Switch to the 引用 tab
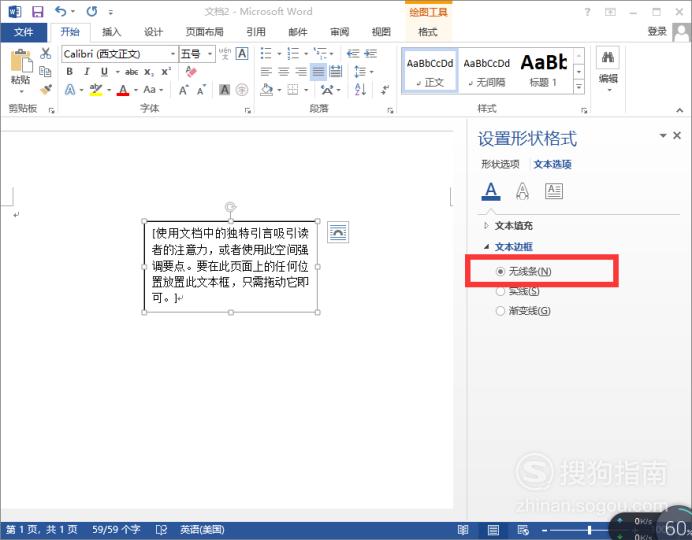The width and height of the screenshot is (692, 540). coord(256,32)
